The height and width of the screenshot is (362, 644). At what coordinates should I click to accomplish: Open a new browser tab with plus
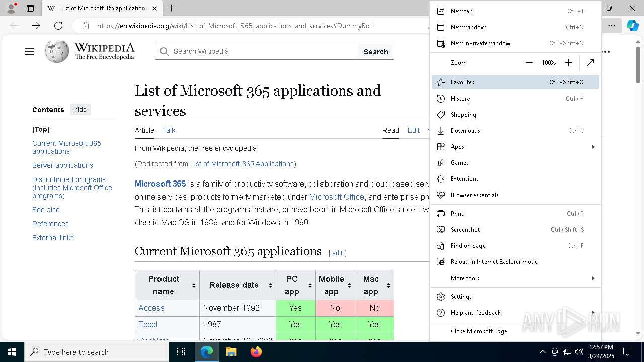pyautogui.click(x=171, y=8)
